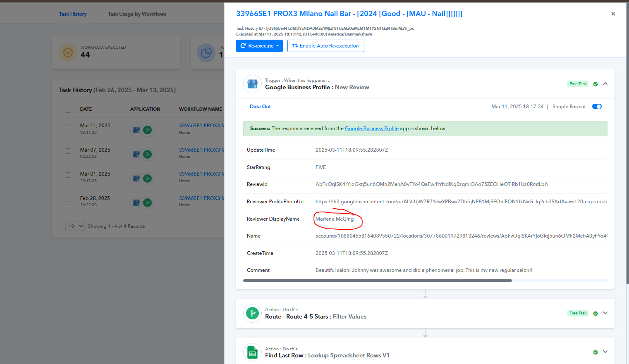Click the Google Business Profile trigger icon
Image resolution: width=629 pixels, height=364 pixels.
pos(252,84)
